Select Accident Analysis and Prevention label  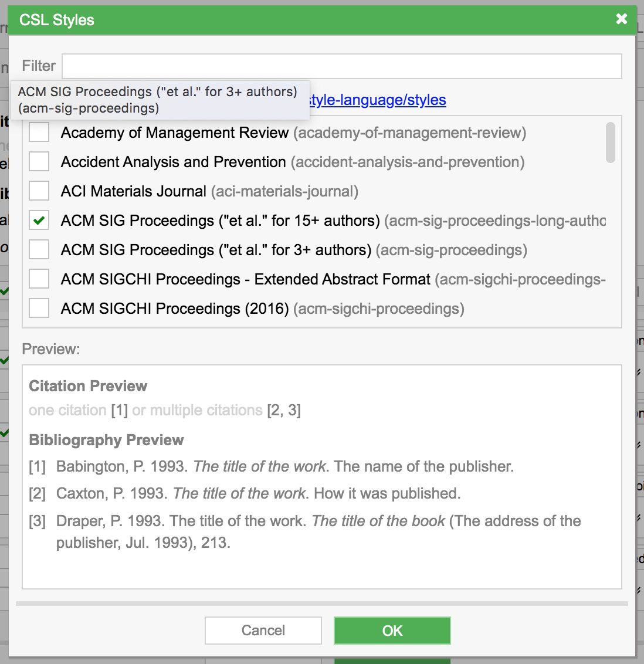click(x=174, y=162)
